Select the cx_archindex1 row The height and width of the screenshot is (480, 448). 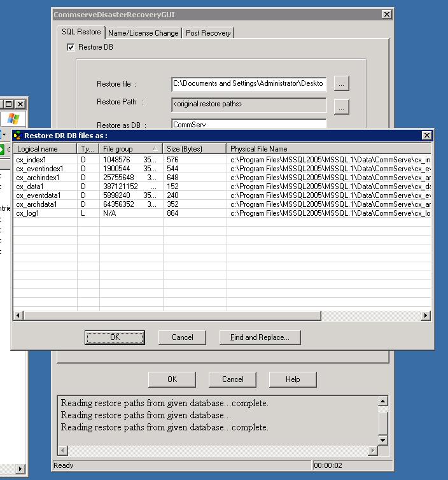tap(222, 178)
